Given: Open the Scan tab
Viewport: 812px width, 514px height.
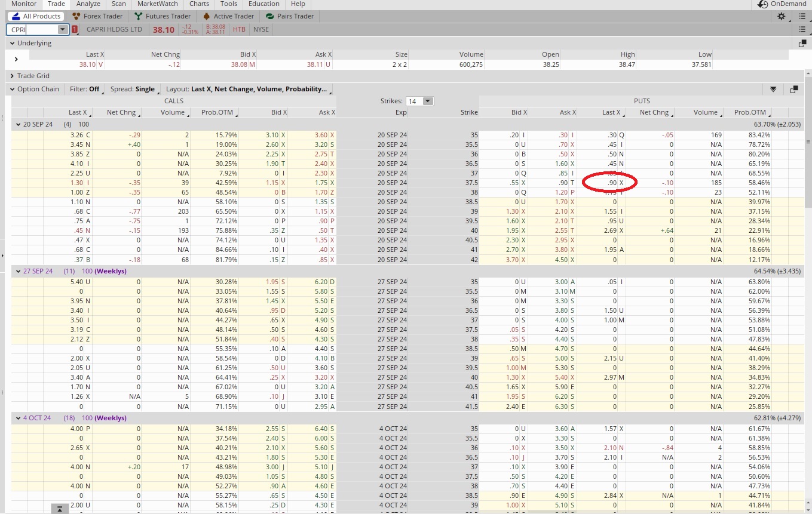Looking at the screenshot, I should click(x=119, y=4).
